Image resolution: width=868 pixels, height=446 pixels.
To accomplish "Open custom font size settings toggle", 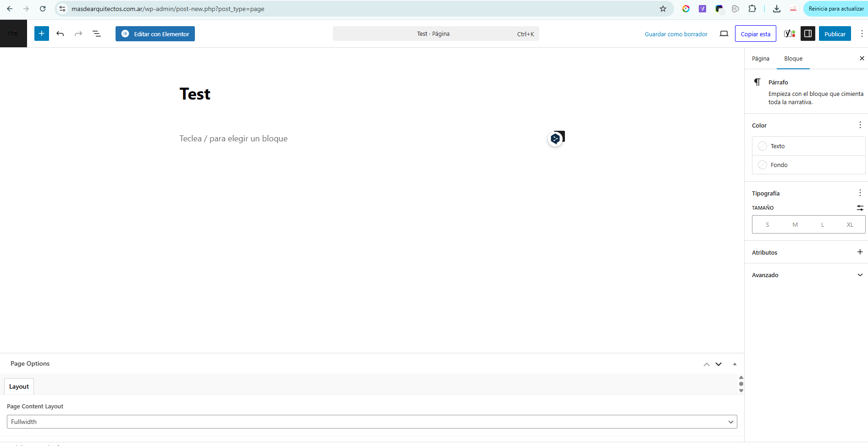I will pyautogui.click(x=860, y=208).
